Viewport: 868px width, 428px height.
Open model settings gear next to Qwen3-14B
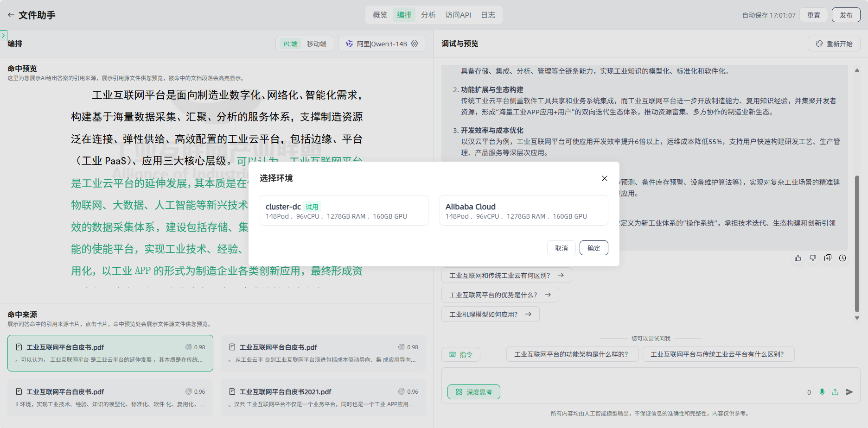pyautogui.click(x=415, y=44)
